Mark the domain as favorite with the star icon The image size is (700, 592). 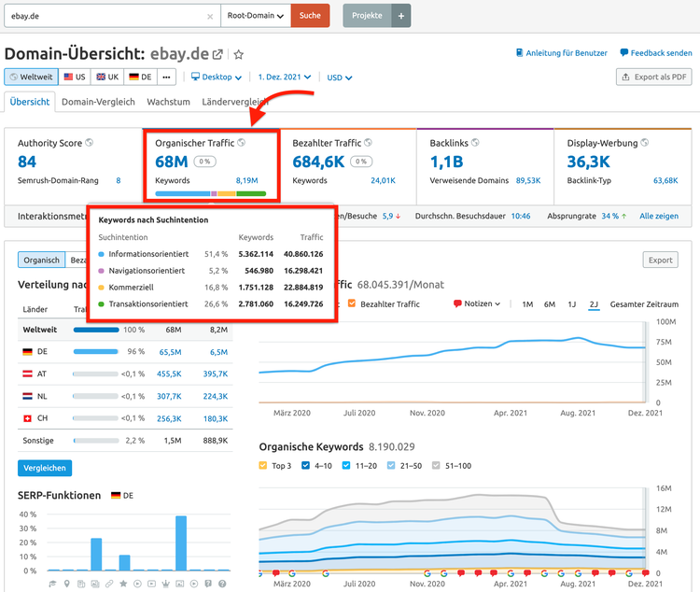(239, 54)
